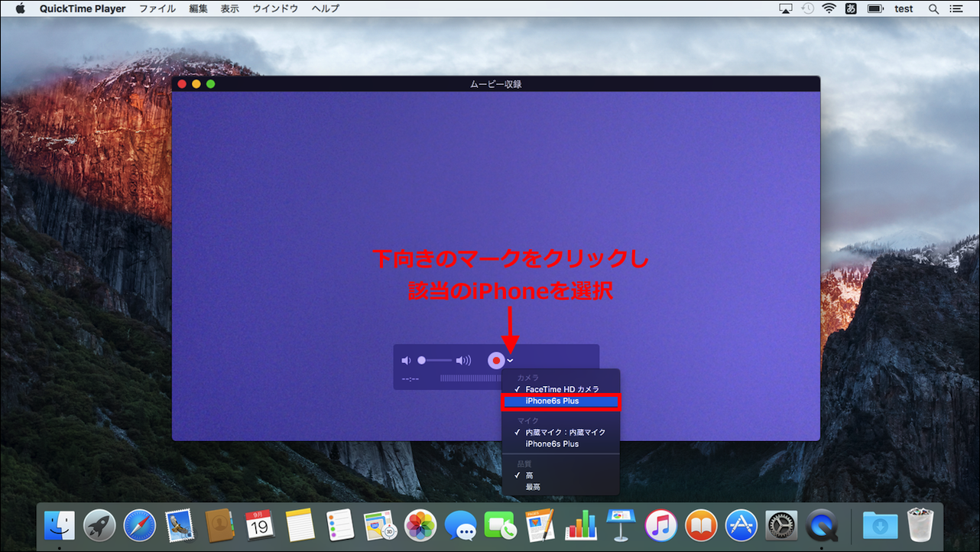Image resolution: width=980 pixels, height=552 pixels.
Task: Launch Safari from the Dock
Action: pos(139,525)
